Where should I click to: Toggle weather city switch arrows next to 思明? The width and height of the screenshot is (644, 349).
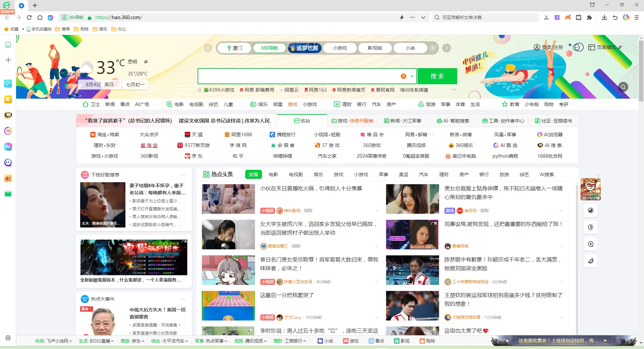146,62
